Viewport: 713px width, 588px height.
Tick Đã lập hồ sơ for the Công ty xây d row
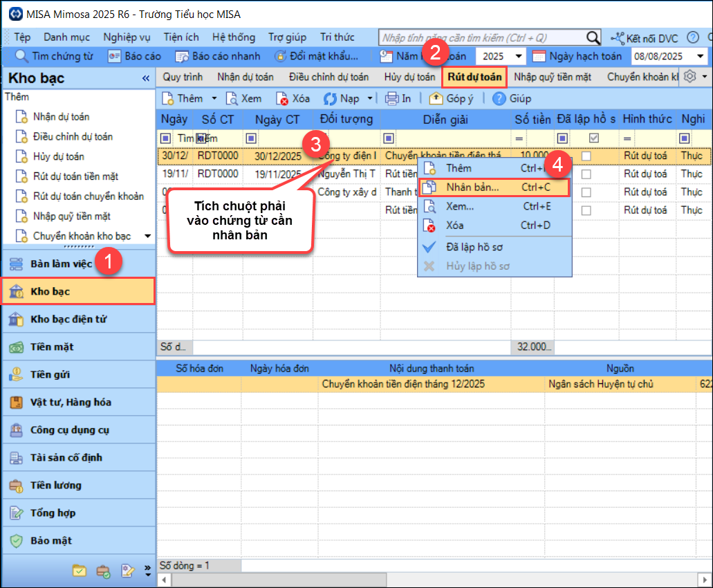[586, 192]
